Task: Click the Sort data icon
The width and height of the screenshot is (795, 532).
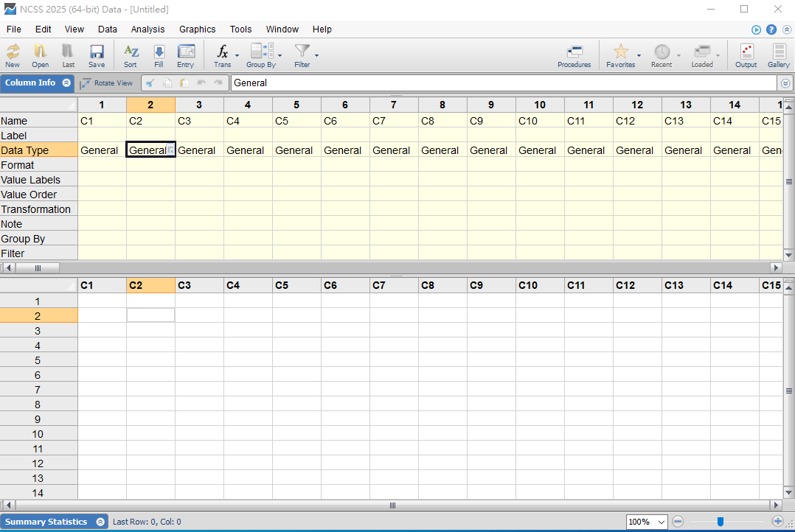Action: (x=131, y=55)
